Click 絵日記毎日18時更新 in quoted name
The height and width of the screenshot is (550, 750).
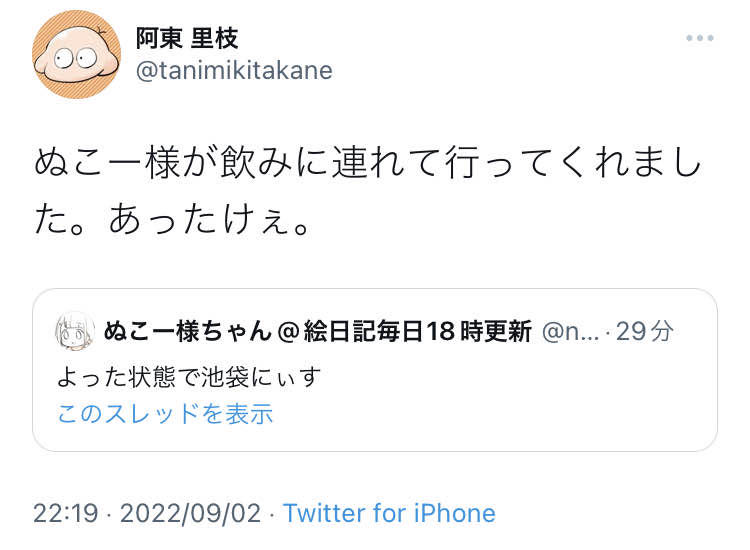coord(418,331)
